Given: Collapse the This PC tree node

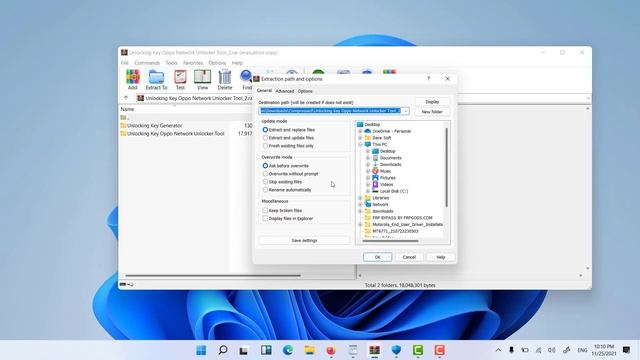Looking at the screenshot, I should (x=360, y=144).
